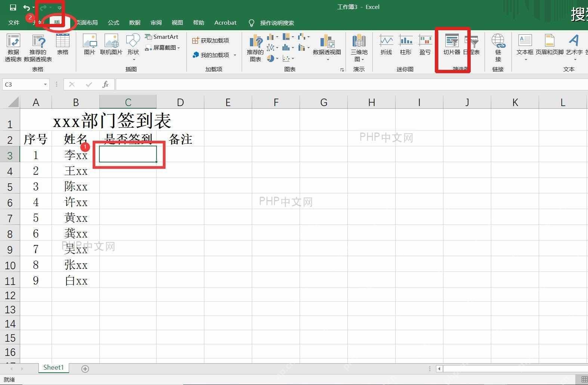Insert a Slicer (切片器)
Viewport: 588px width, 385px height.
[452, 45]
